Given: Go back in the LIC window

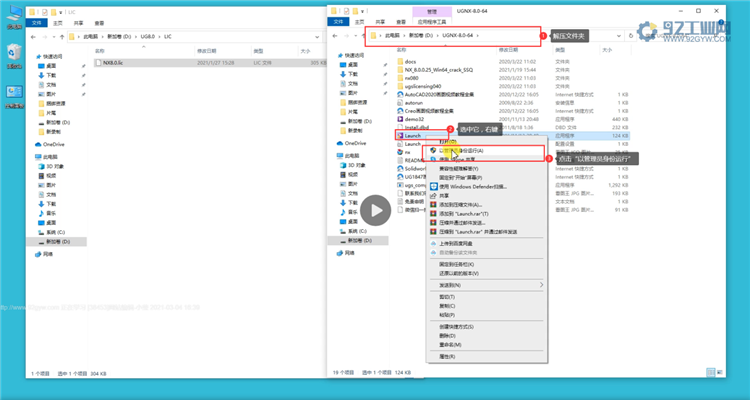Looking at the screenshot, I should [x=33, y=37].
